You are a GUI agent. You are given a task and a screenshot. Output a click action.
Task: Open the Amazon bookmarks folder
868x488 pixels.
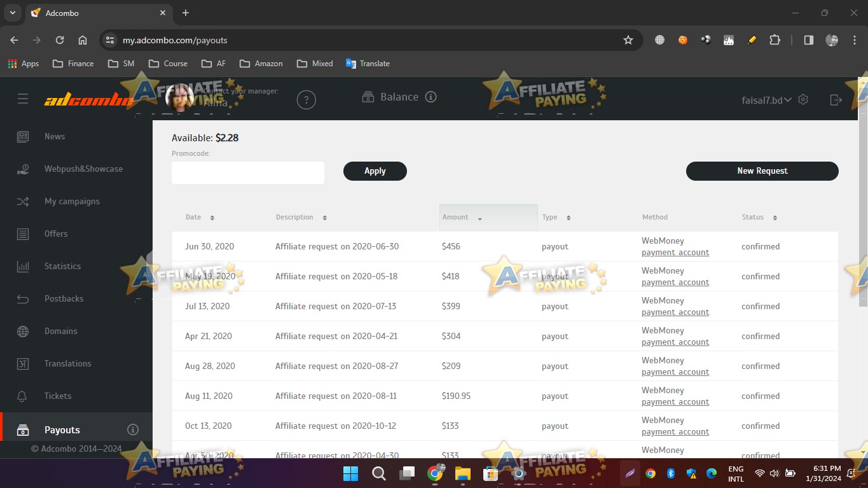click(x=261, y=64)
